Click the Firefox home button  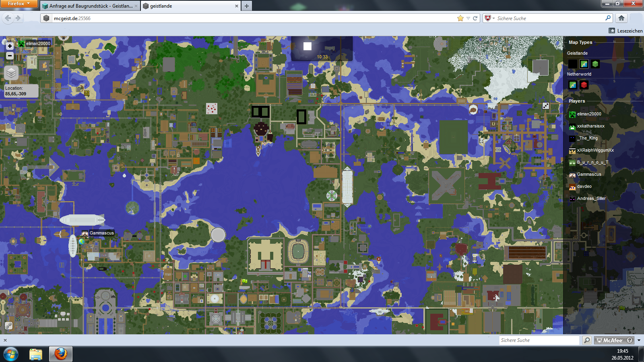pyautogui.click(x=621, y=18)
